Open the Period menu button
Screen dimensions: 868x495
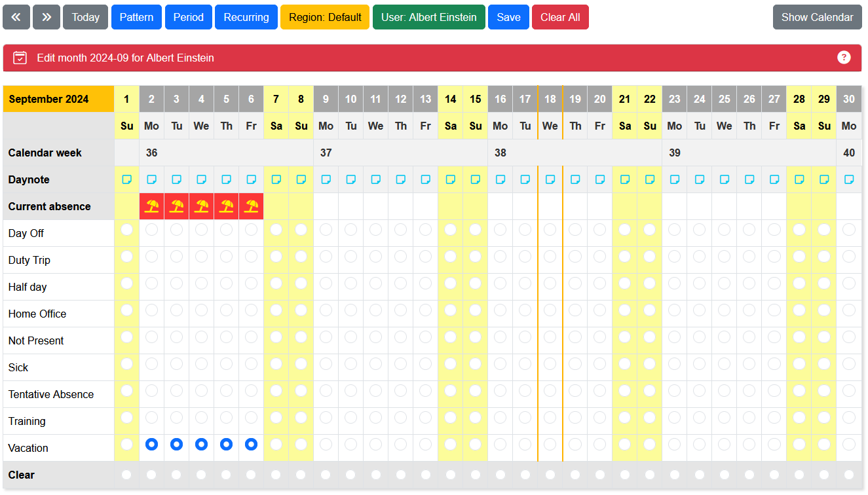pyautogui.click(x=188, y=18)
